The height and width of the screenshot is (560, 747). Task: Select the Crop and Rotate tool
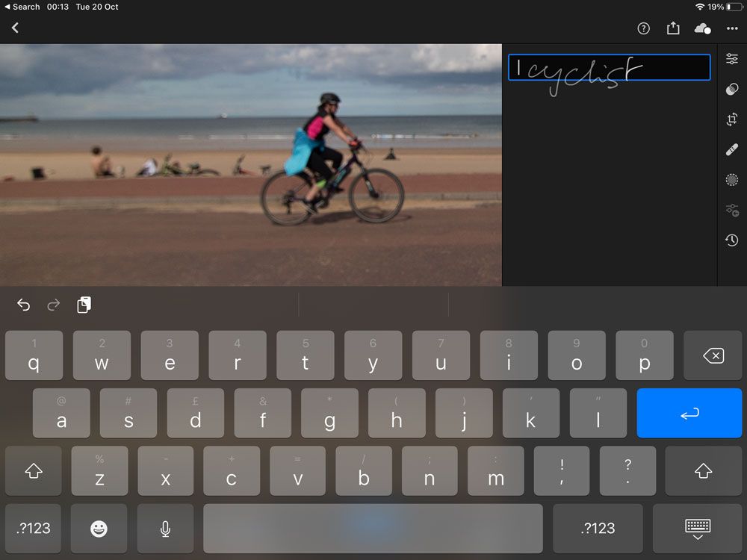tap(732, 119)
